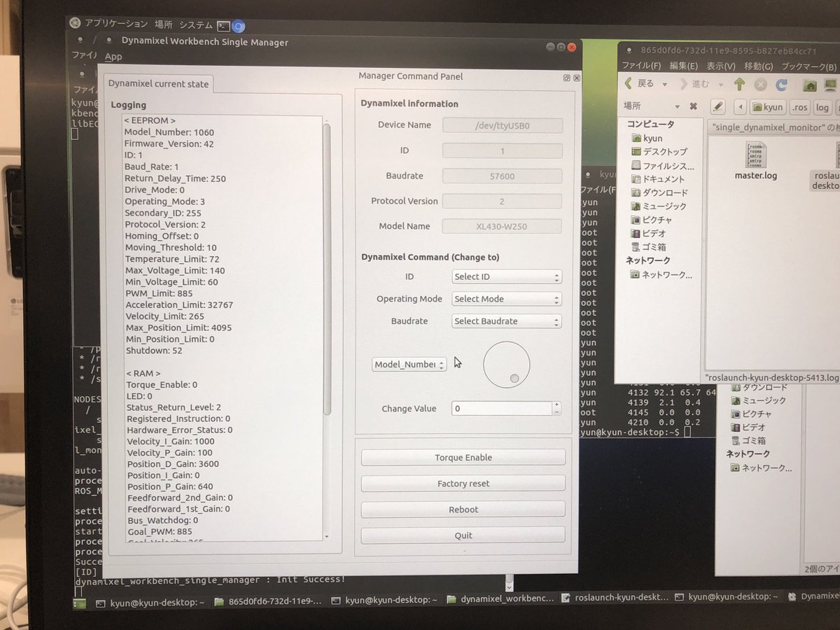
Task: Toggle the path edit pencil icon
Action: (717, 107)
